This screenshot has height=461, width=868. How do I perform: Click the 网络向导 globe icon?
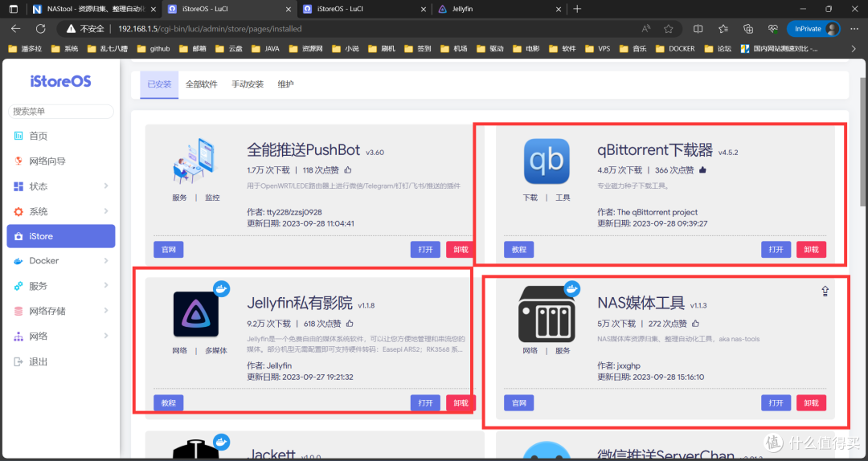[x=18, y=161]
